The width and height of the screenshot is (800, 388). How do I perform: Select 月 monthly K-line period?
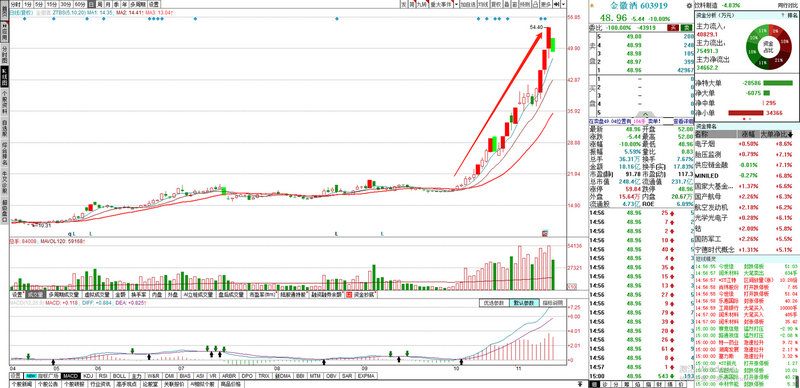click(x=108, y=4)
